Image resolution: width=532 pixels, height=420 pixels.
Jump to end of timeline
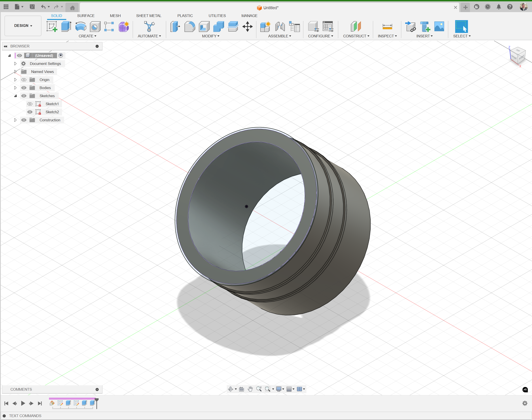(40, 403)
